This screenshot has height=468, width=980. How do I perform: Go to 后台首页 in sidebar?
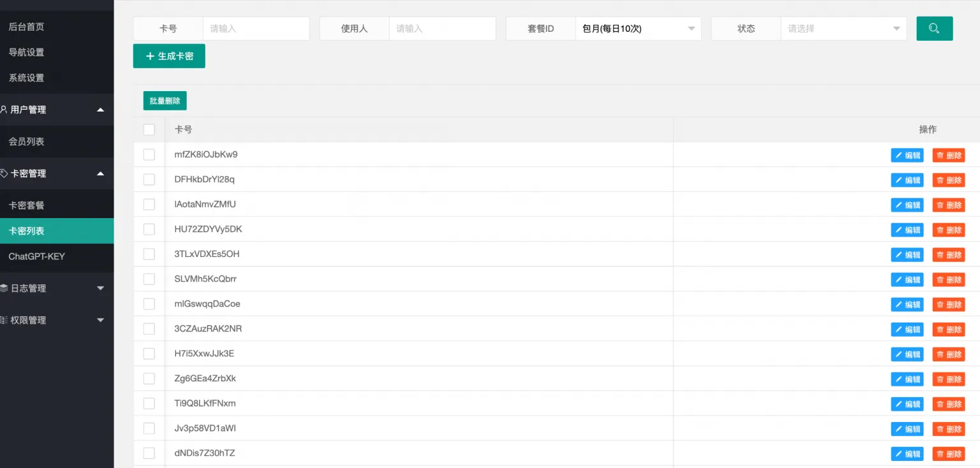pos(57,27)
